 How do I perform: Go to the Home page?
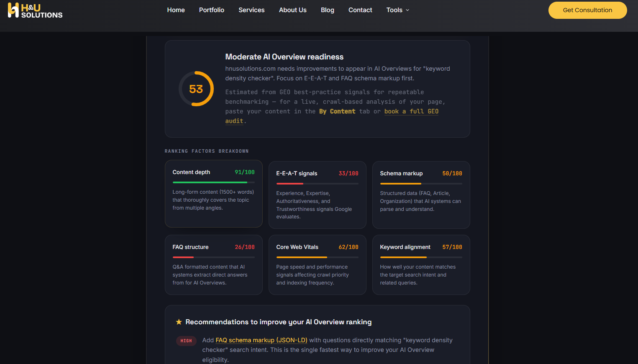pos(176,10)
